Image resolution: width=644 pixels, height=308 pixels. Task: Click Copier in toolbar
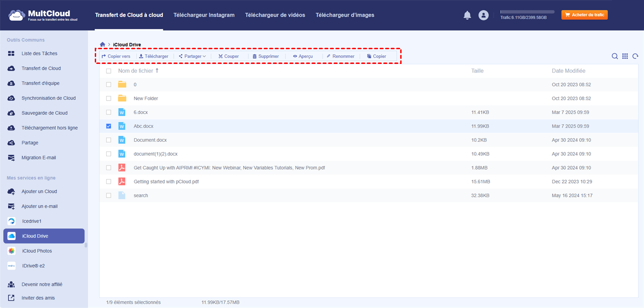coord(377,56)
